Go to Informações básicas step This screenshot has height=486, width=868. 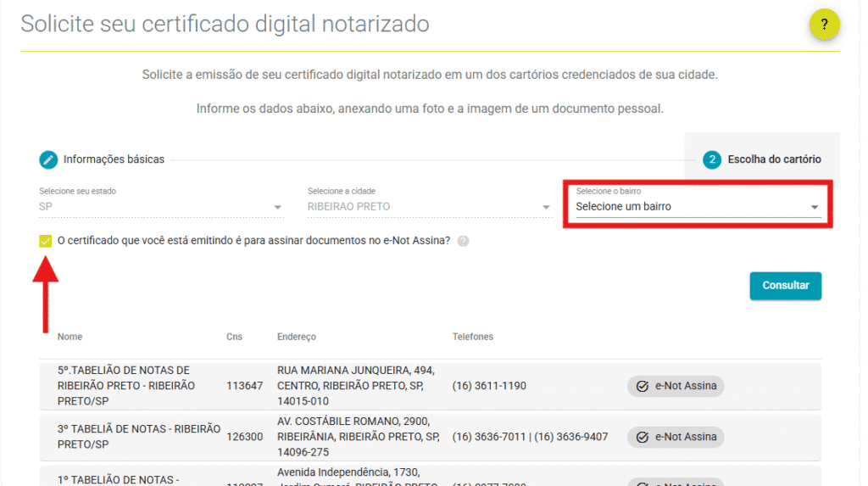click(114, 159)
